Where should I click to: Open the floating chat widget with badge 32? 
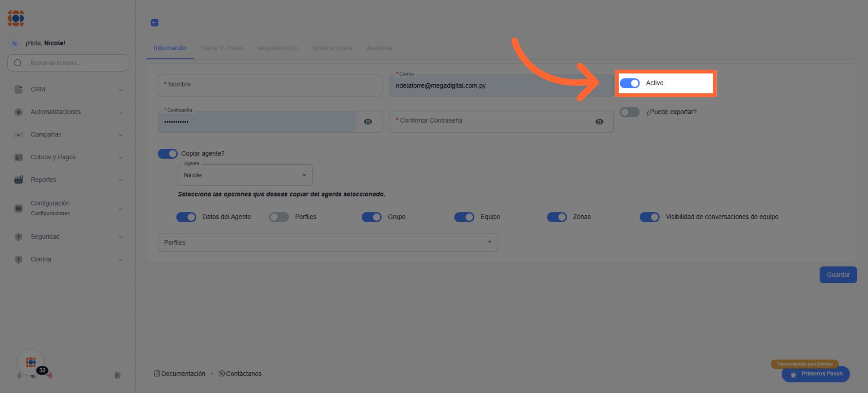click(31, 362)
